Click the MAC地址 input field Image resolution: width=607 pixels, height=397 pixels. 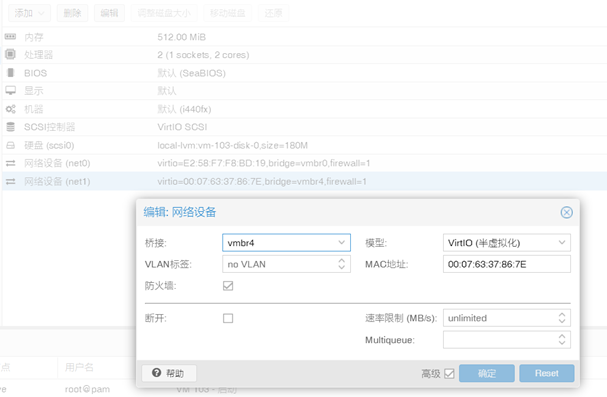tap(506, 264)
